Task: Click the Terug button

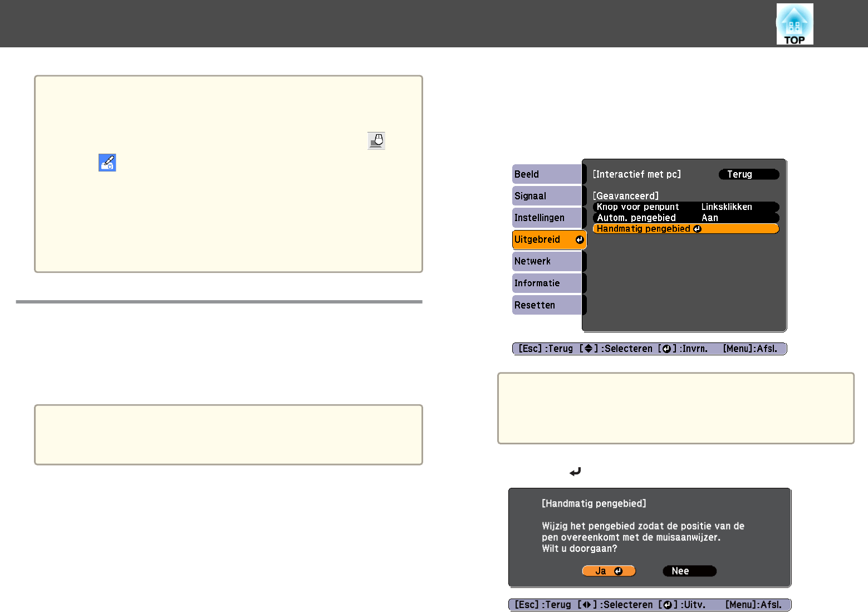Action: [749, 174]
